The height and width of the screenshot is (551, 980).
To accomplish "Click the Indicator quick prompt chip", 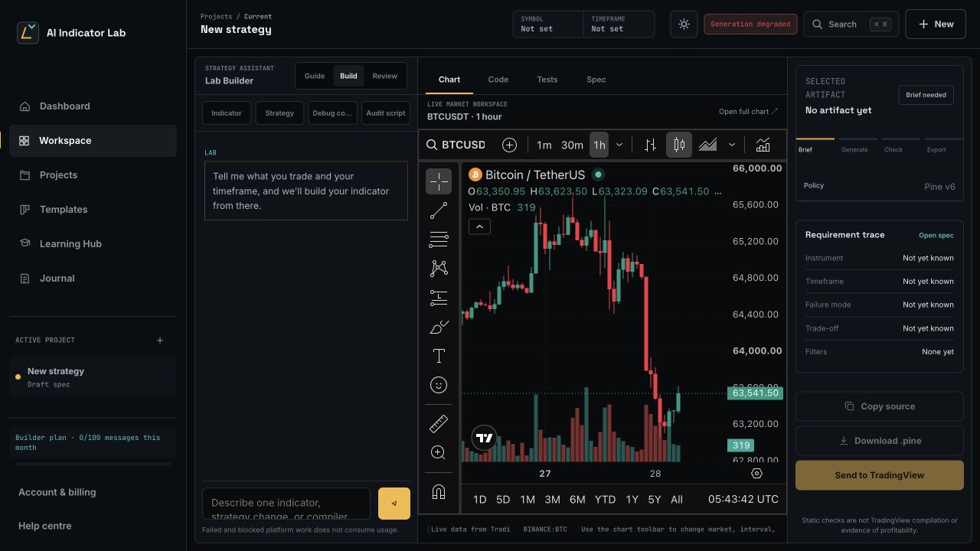I will pos(227,112).
